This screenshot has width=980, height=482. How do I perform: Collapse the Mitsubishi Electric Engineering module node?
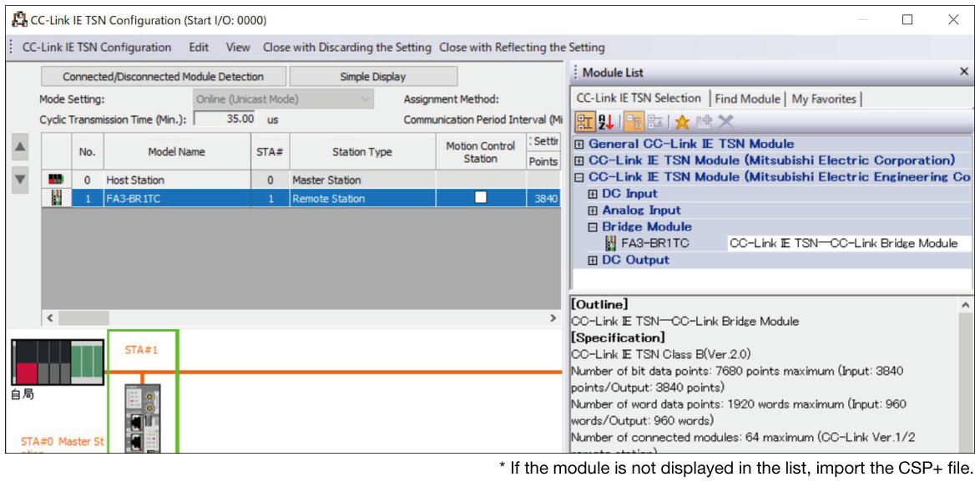578,177
